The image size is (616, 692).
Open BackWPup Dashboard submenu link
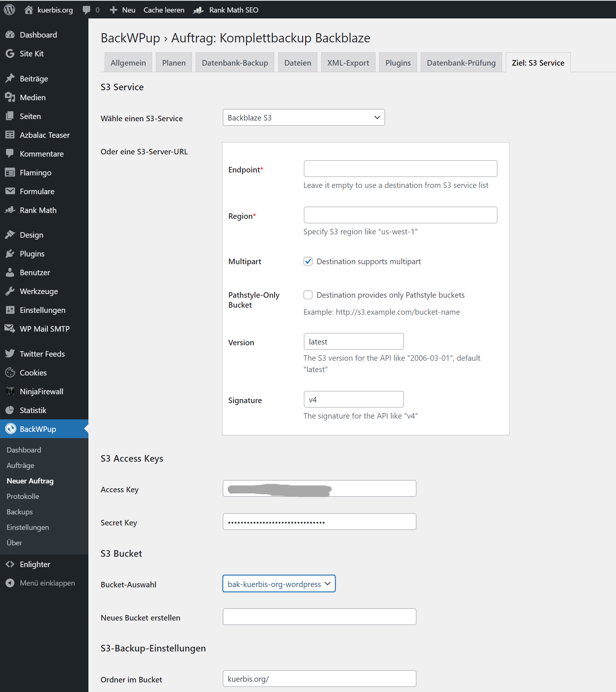coord(24,450)
